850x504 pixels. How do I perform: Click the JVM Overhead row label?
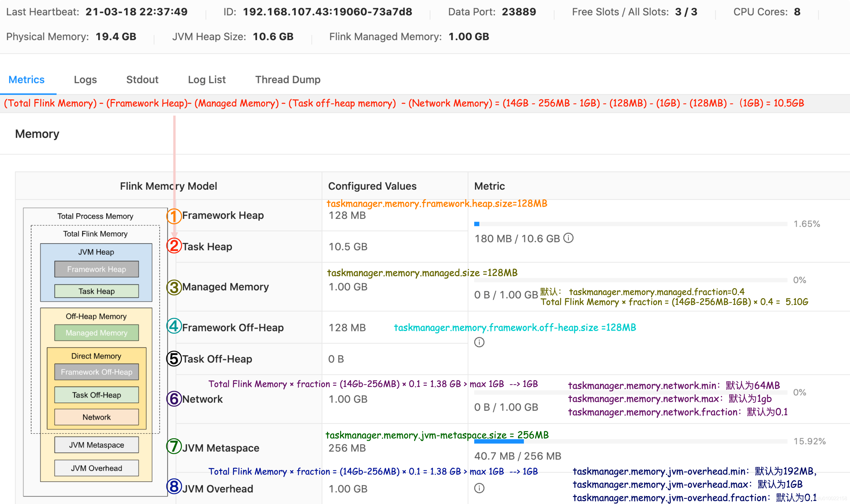click(x=218, y=489)
